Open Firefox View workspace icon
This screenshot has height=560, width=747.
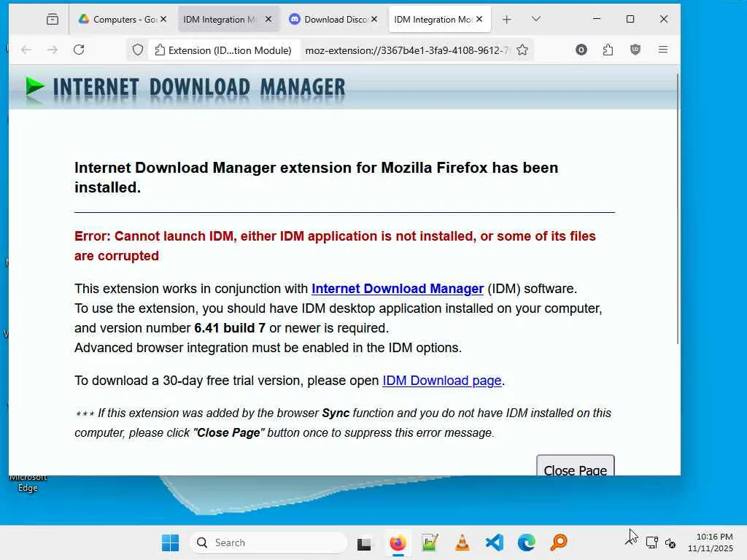[53, 20]
